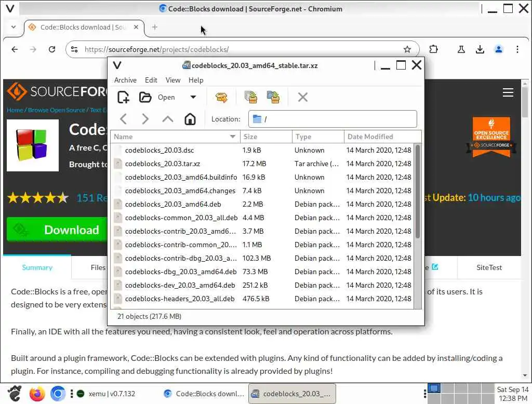
Task: Click the Code::Blocks cube logo thumbnail
Action: coord(33,145)
